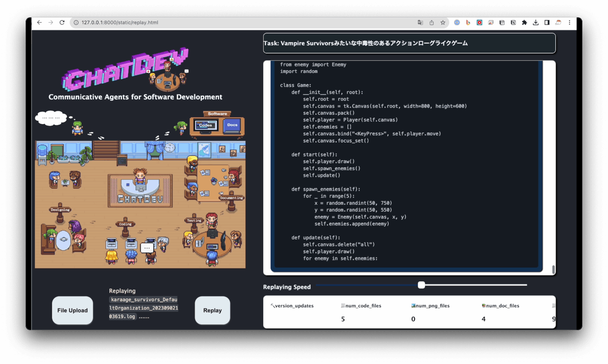View site information icon in address bar
Image resolution: width=608 pixels, height=364 pixels.
[76, 22]
